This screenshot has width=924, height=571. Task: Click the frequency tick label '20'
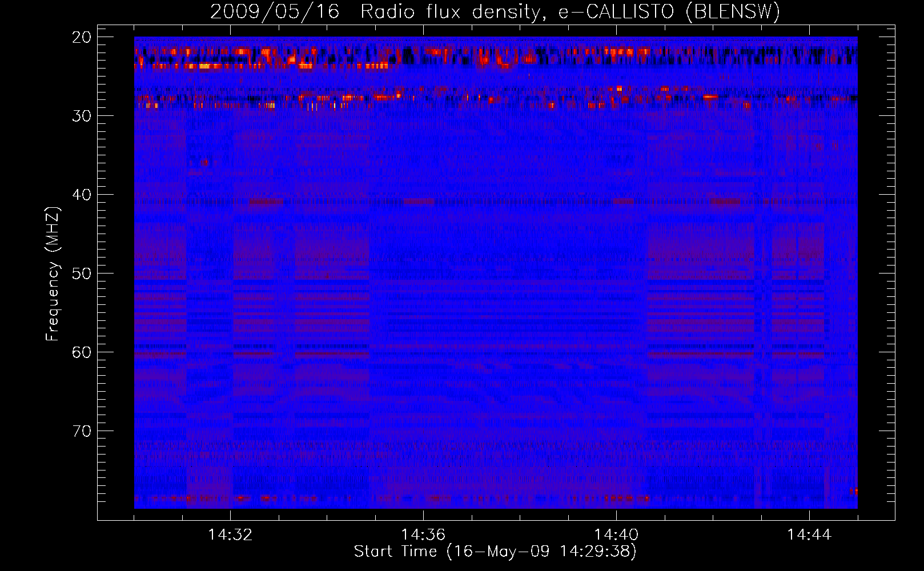(x=82, y=37)
